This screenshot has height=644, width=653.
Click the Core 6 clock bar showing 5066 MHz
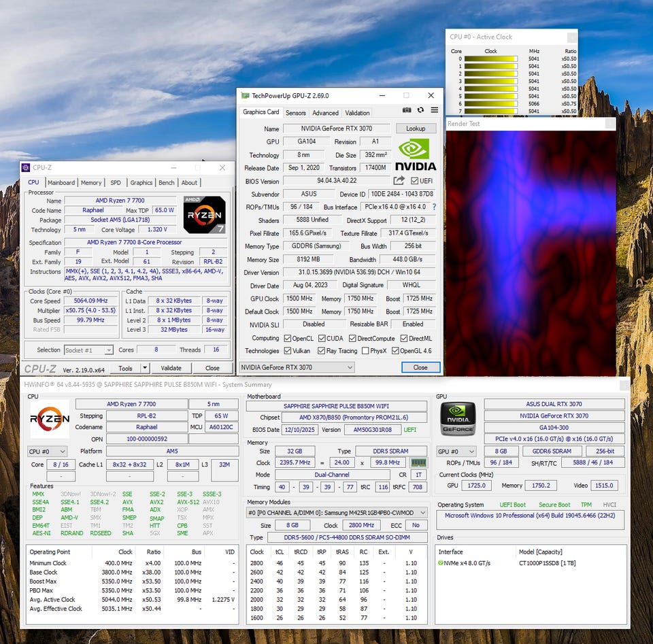[490, 103]
